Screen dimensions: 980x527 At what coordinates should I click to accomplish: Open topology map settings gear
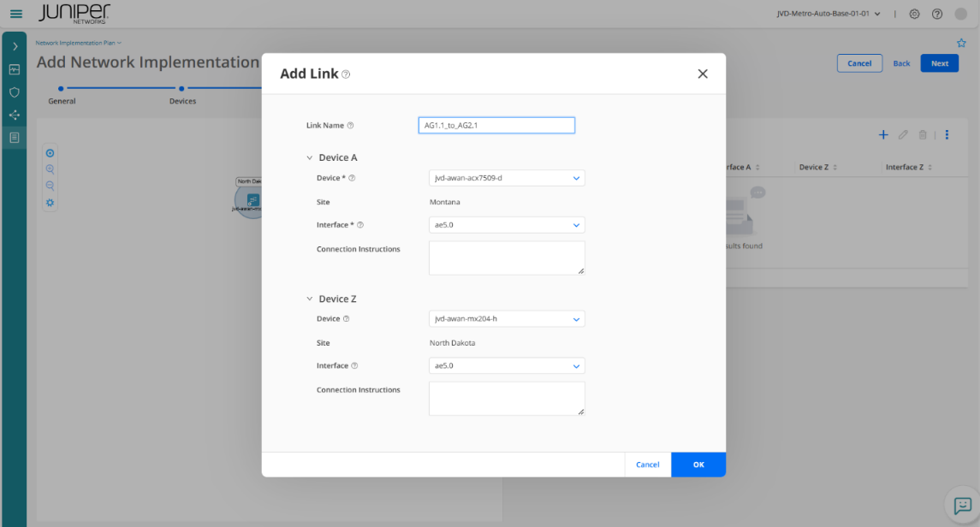coord(50,202)
